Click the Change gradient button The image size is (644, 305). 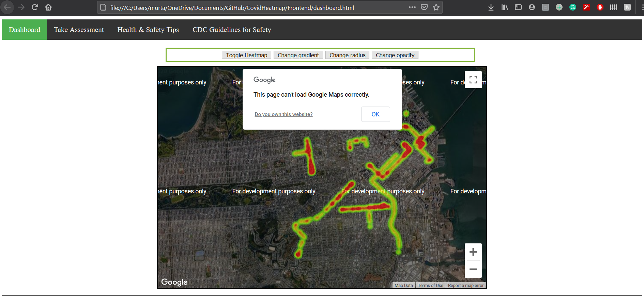(x=298, y=55)
